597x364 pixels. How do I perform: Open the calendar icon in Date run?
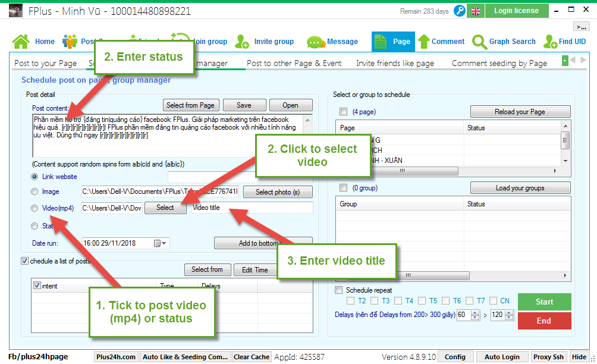[157, 243]
